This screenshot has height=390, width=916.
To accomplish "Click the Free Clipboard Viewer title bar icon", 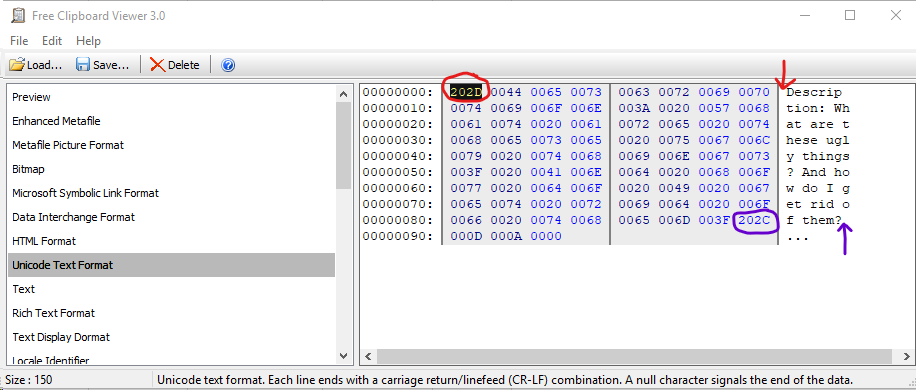I will [18, 16].
